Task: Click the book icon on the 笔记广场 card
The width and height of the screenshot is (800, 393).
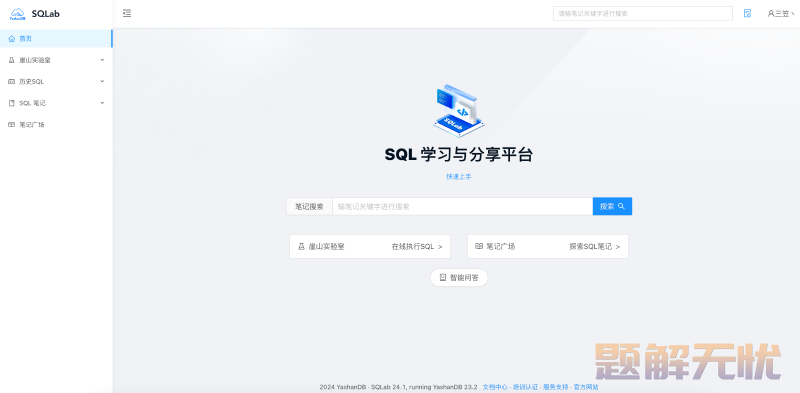Action: 479,247
